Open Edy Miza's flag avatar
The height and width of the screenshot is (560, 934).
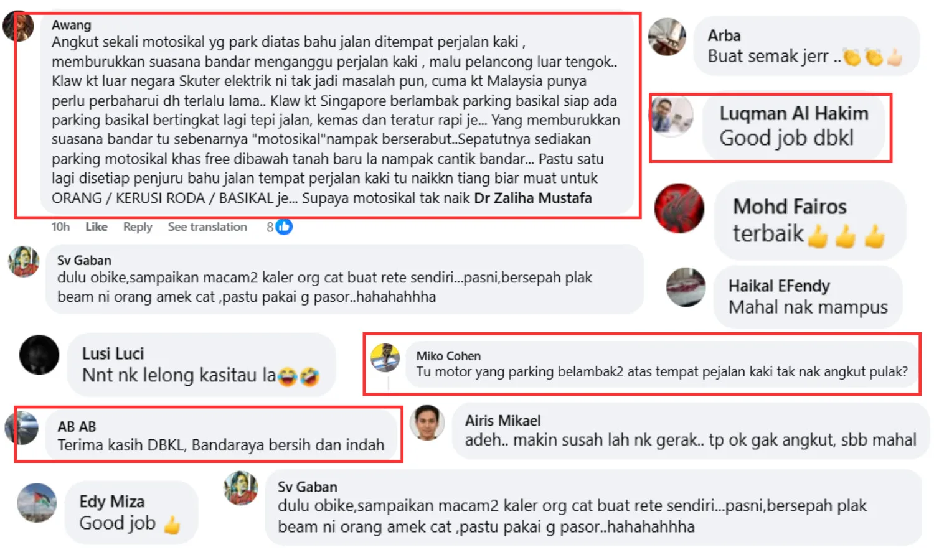[x=37, y=503]
